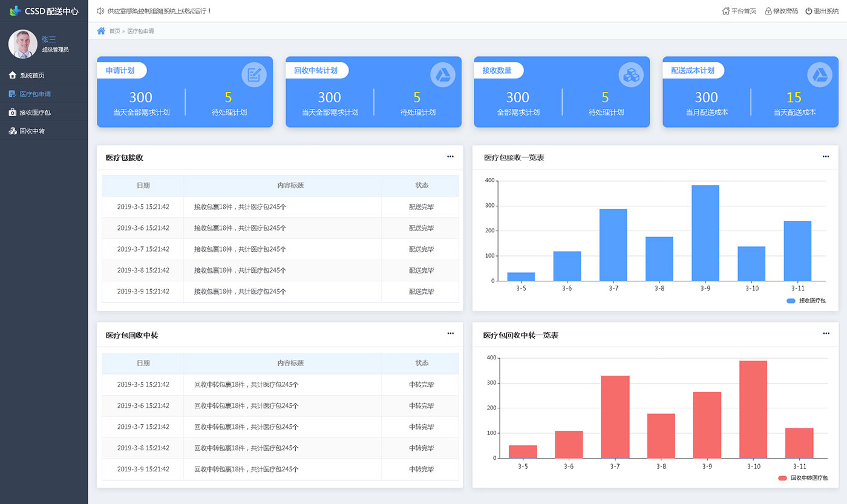Viewport: 847px width, 504px height.
Task: Click the 平台首页 link
Action: pyautogui.click(x=739, y=11)
